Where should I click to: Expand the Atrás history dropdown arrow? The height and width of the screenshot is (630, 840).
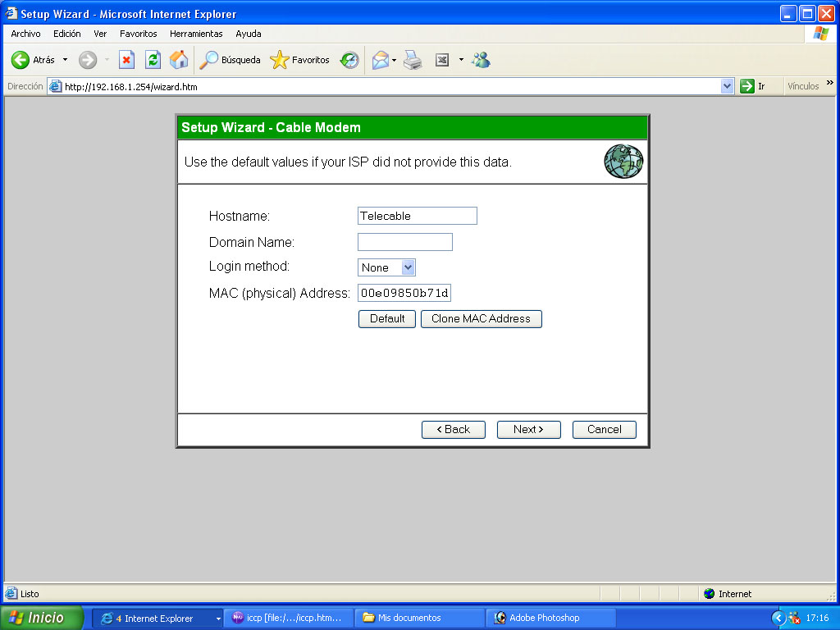point(66,60)
